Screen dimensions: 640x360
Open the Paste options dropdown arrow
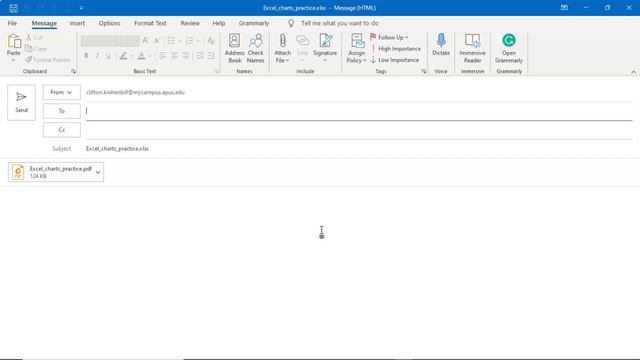click(x=13, y=60)
